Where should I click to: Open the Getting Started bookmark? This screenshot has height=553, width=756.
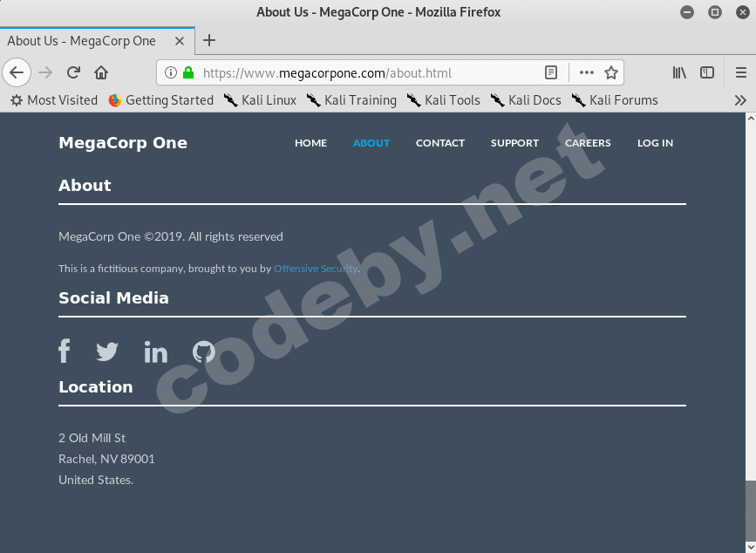tap(161, 100)
